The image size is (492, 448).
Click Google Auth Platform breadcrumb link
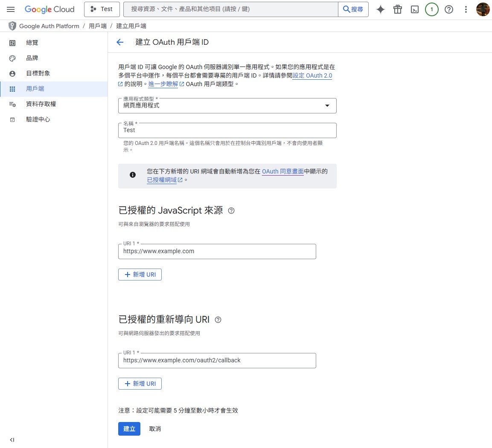coord(49,26)
